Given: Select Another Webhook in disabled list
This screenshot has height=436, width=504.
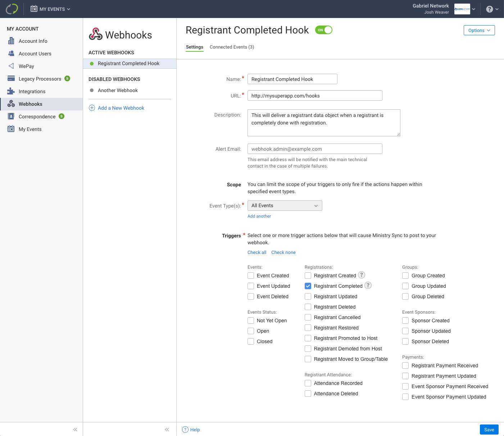Looking at the screenshot, I should coord(118,90).
